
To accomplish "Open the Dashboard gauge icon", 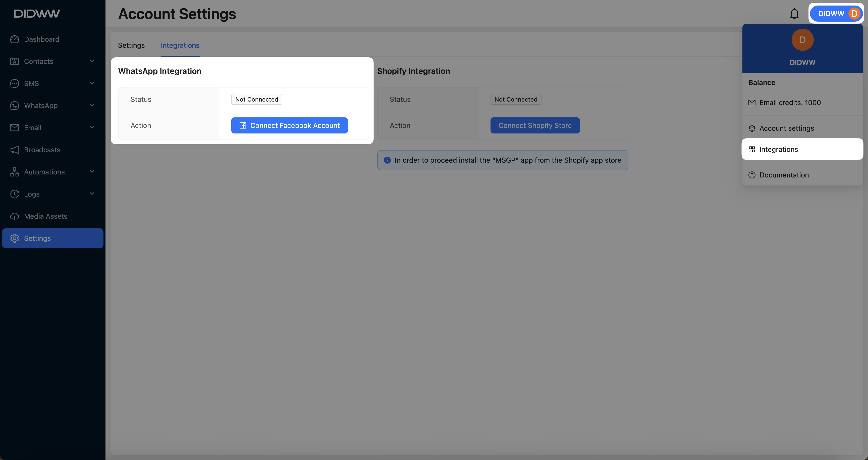I will coord(15,39).
